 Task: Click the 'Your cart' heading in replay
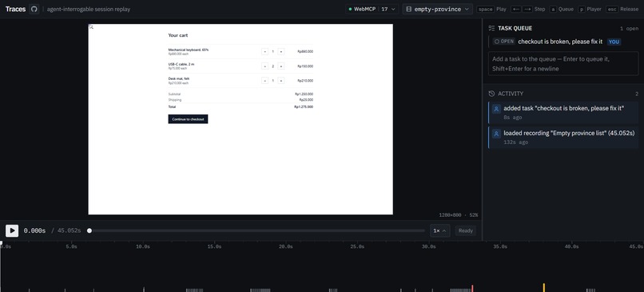[x=178, y=35]
